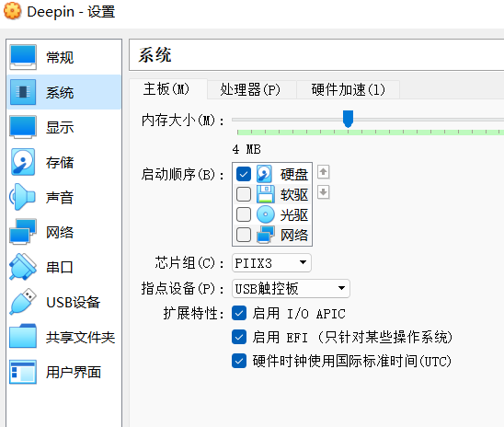This screenshot has height=427, width=504.
Task: Select 声音 label in sidebar
Action: pos(60,197)
